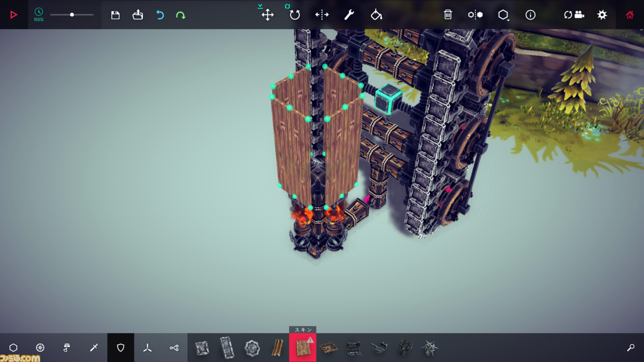This screenshot has width=644, height=362.
Task: Select the wrench key-mapping tool
Action: (349, 15)
